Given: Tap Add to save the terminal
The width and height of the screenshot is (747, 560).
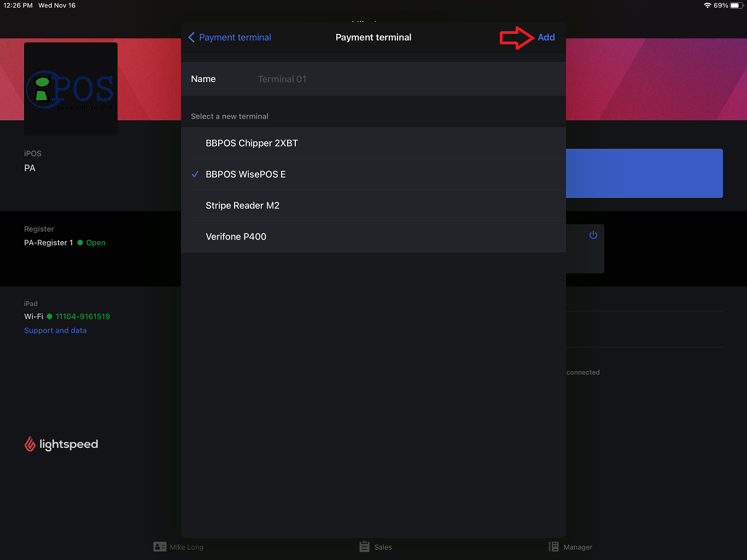Looking at the screenshot, I should [x=546, y=37].
